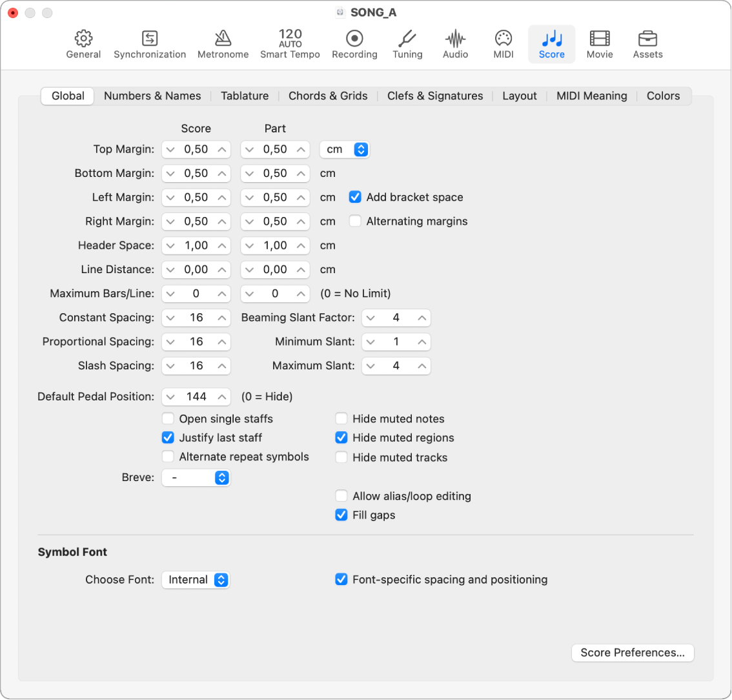The height and width of the screenshot is (700, 732).
Task: Enable Hide muted notes checkbox
Action: [x=341, y=419]
